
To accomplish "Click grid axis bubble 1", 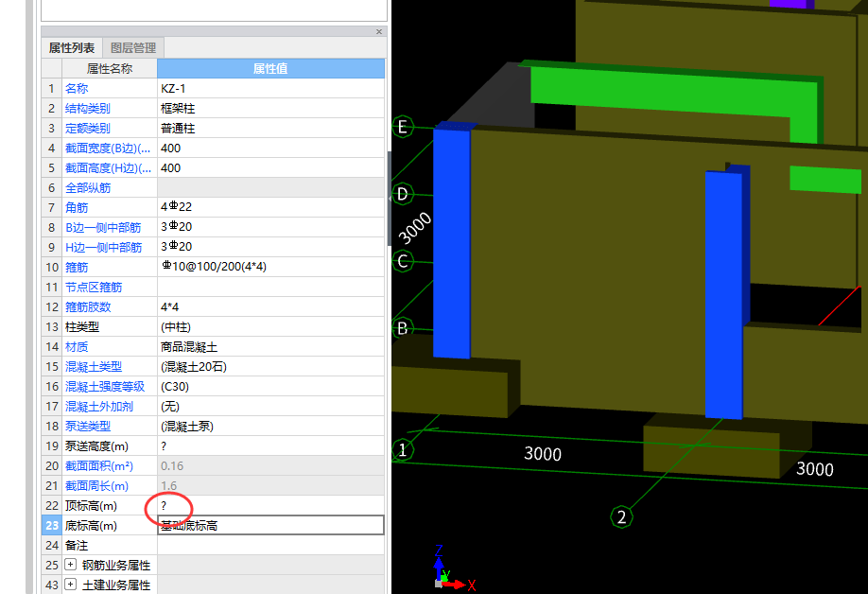I will pos(403,450).
